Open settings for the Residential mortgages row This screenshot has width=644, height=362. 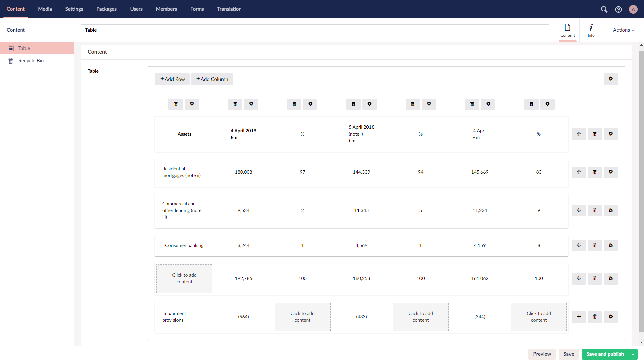pos(611,172)
